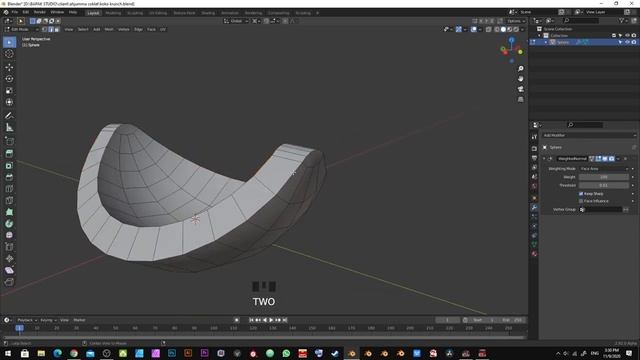Open the Mesh menu in viewport header

pyautogui.click(x=109, y=29)
